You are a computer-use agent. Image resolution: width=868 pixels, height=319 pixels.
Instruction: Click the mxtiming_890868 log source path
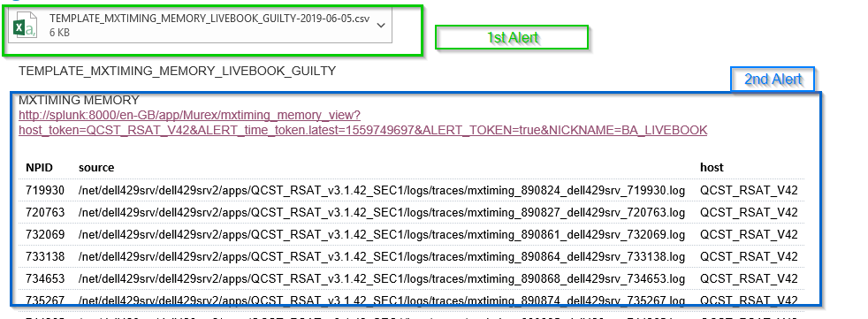coord(382,278)
